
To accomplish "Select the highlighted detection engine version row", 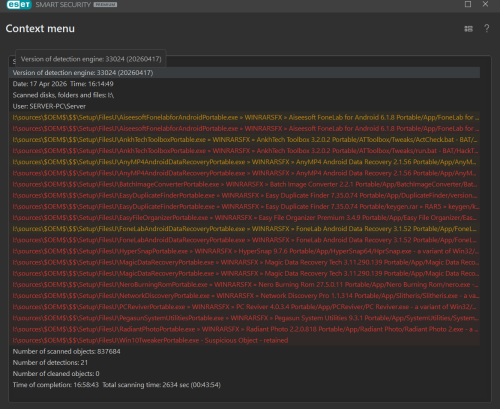I will coord(244,73).
